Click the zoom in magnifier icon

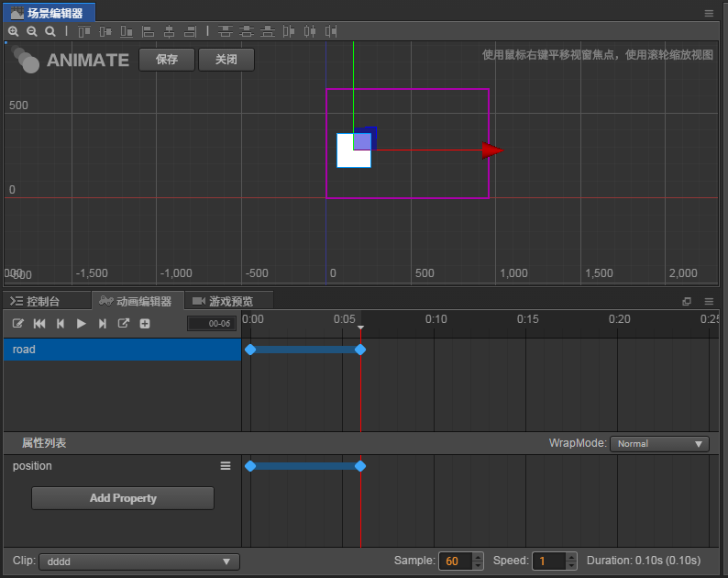(x=14, y=31)
